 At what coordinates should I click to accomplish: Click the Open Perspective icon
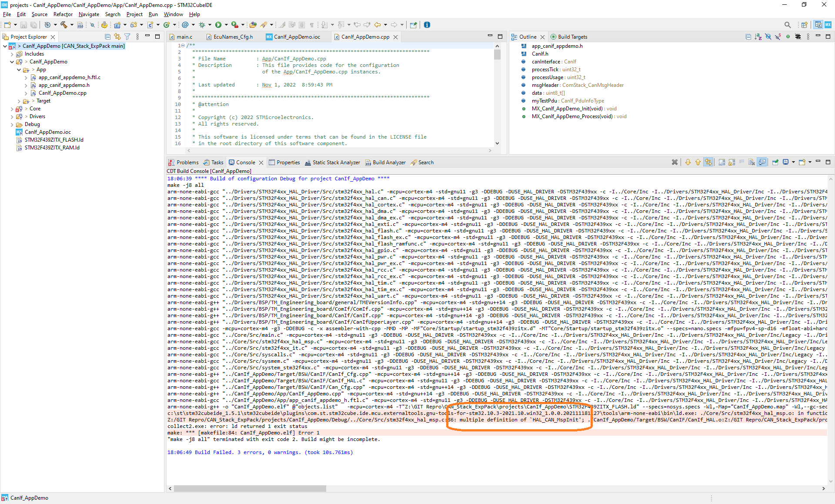tap(804, 25)
